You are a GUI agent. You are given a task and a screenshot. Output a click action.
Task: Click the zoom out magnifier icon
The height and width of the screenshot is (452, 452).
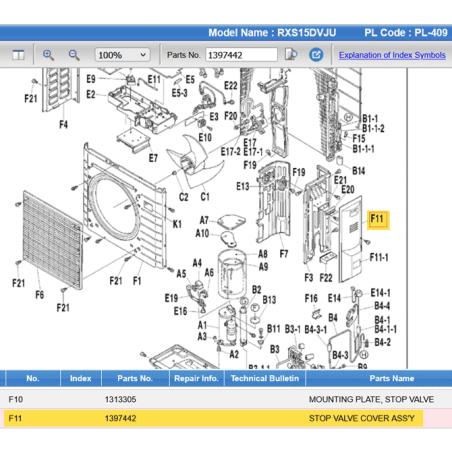[x=74, y=55]
